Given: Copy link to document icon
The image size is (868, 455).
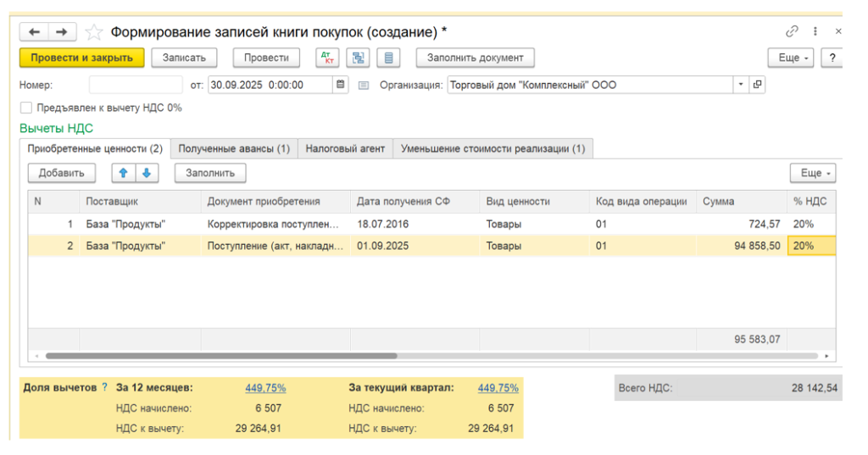Looking at the screenshot, I should point(793,31).
